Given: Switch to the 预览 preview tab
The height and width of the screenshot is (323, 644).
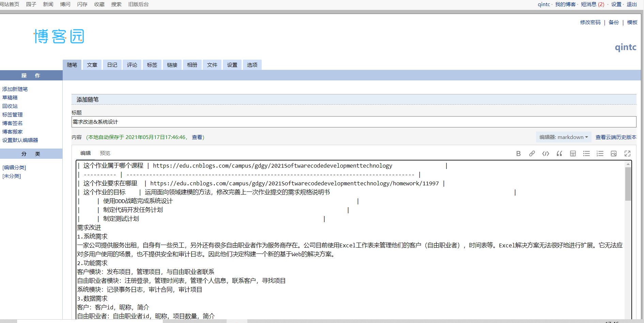Looking at the screenshot, I should click(105, 153).
